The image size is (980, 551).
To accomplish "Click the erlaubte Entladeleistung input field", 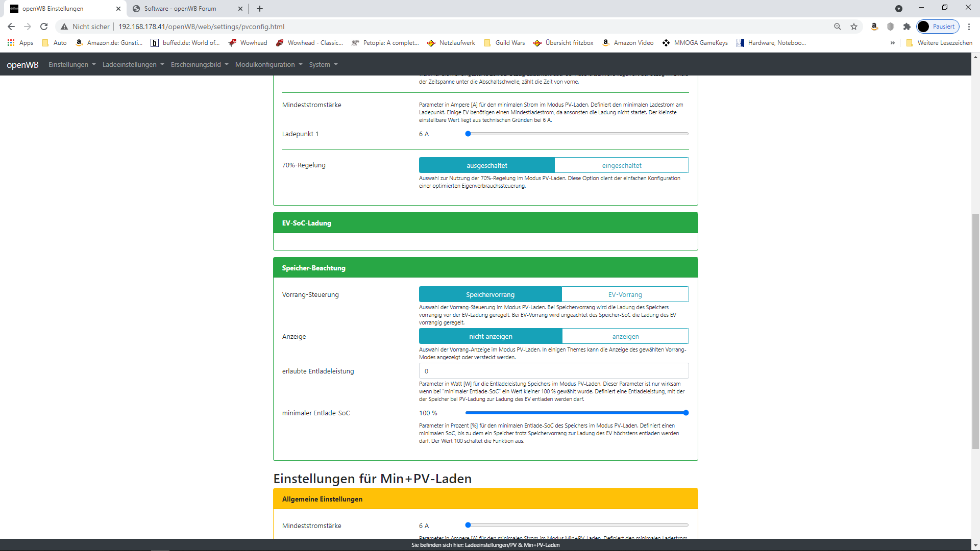I will (x=553, y=371).
